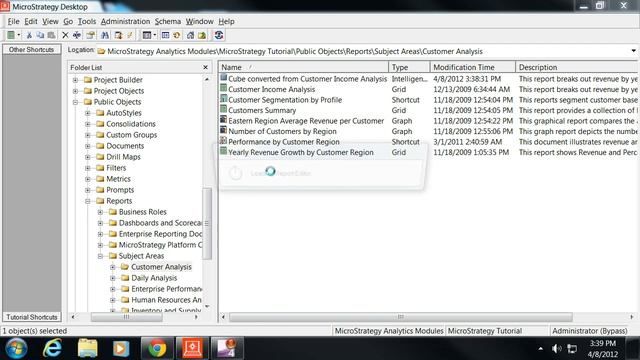
Task: Open the Schema menu
Action: (x=167, y=22)
